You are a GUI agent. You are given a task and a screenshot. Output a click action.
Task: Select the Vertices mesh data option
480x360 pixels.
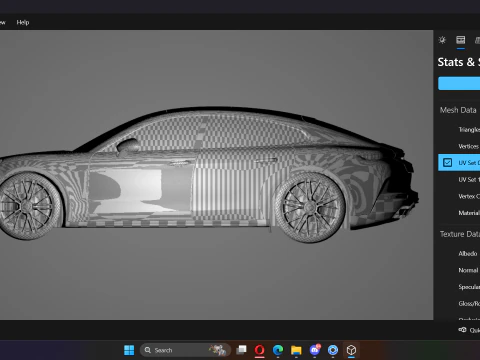(x=469, y=146)
